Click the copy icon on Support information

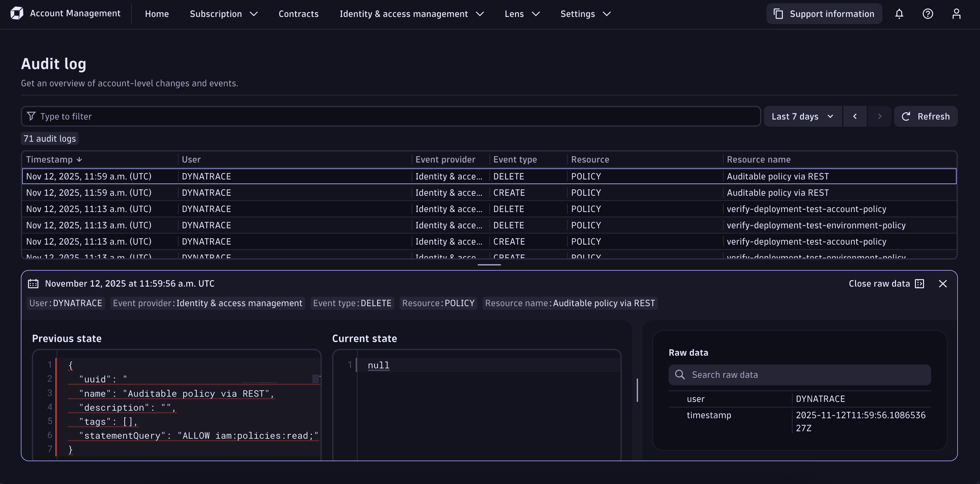coord(778,13)
